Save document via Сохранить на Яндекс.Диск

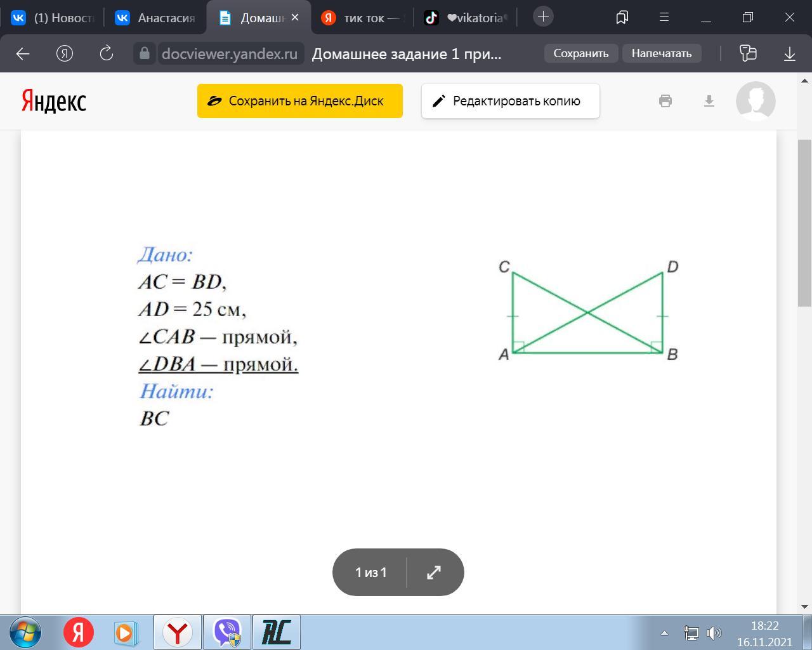pyautogui.click(x=300, y=101)
